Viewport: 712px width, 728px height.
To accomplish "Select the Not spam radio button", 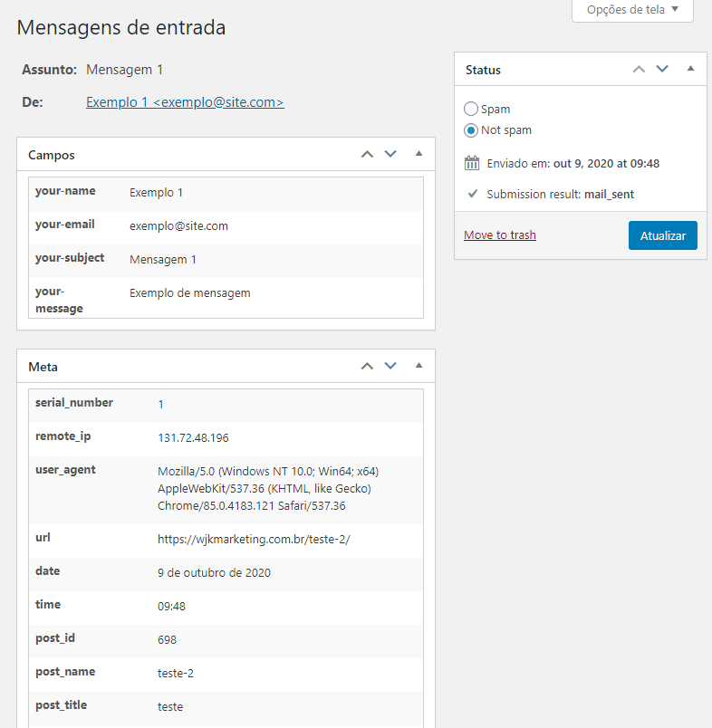I will point(471,130).
